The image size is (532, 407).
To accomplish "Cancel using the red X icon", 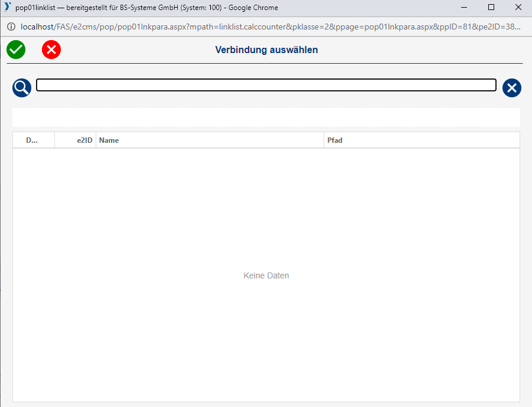I will (x=51, y=50).
